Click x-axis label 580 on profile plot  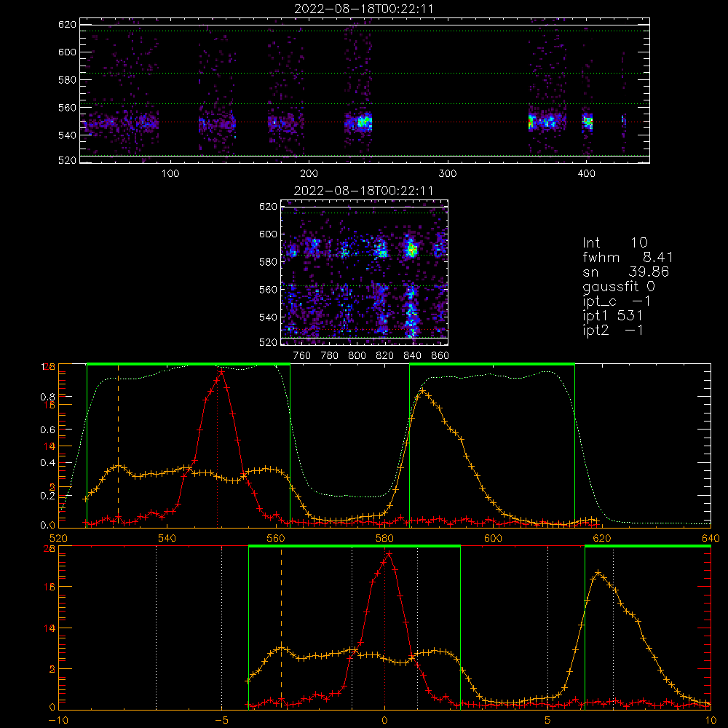(x=384, y=539)
